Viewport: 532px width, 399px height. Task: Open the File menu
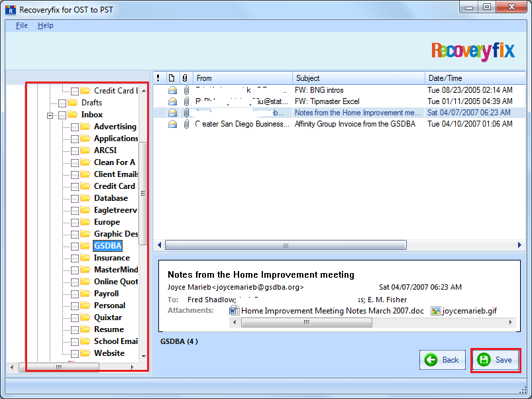[x=22, y=25]
